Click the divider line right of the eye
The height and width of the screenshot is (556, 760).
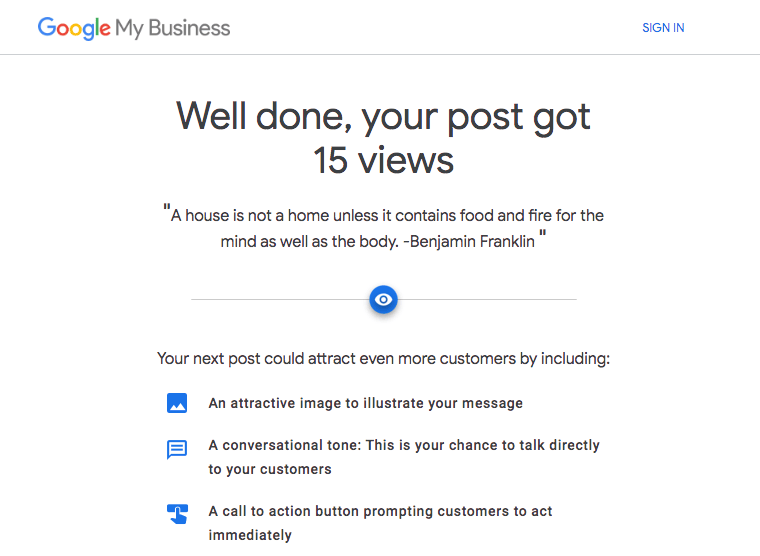click(488, 299)
